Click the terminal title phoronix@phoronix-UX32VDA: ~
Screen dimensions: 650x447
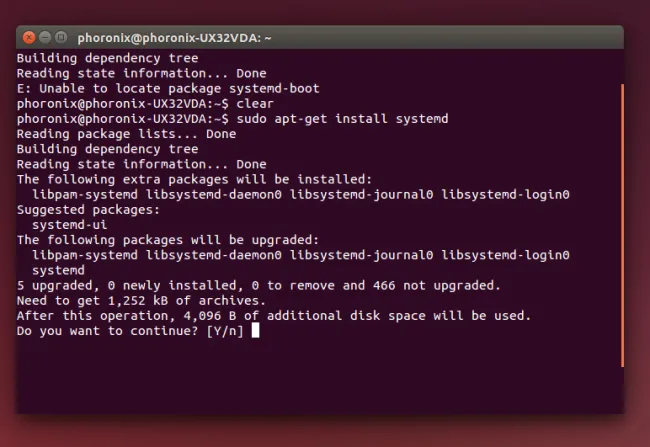[x=174, y=38]
